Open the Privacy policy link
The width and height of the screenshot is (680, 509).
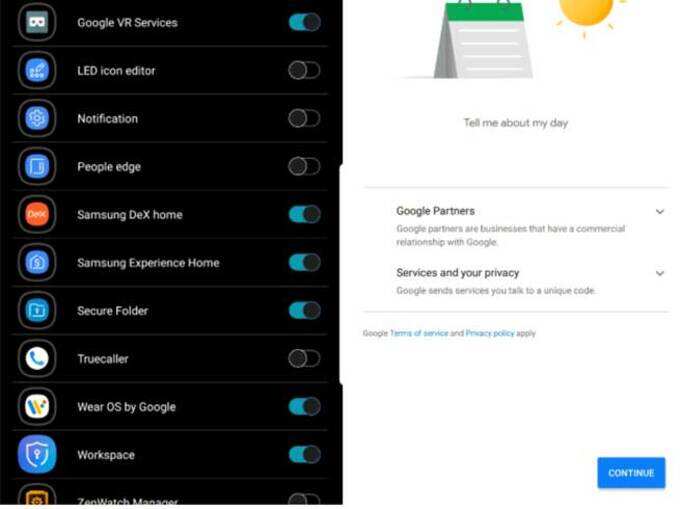pyautogui.click(x=490, y=333)
